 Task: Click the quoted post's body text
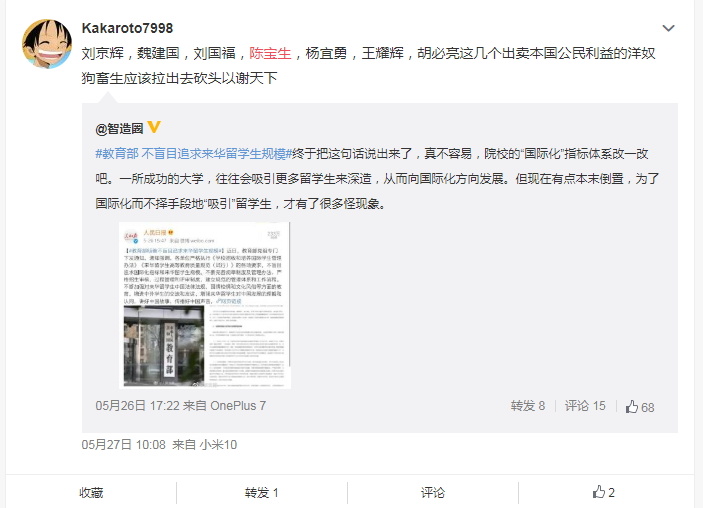click(x=377, y=179)
